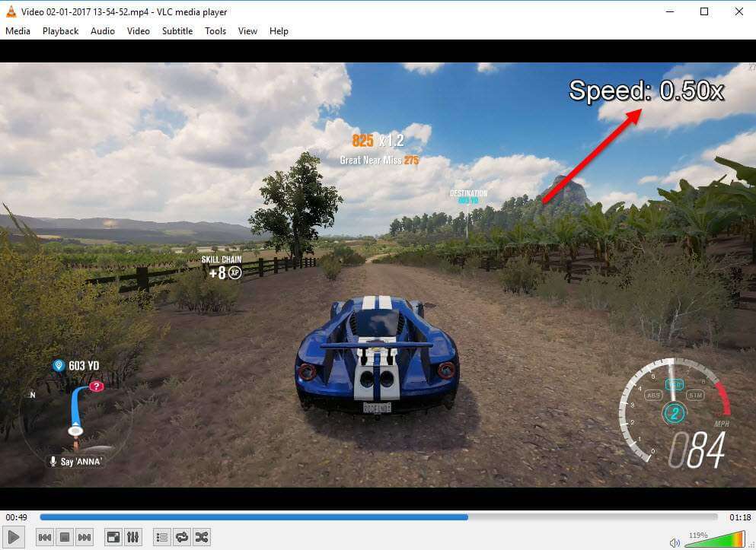This screenshot has height=550, width=756.
Task: Close the VLC media player window
Action: pyautogui.click(x=738, y=11)
